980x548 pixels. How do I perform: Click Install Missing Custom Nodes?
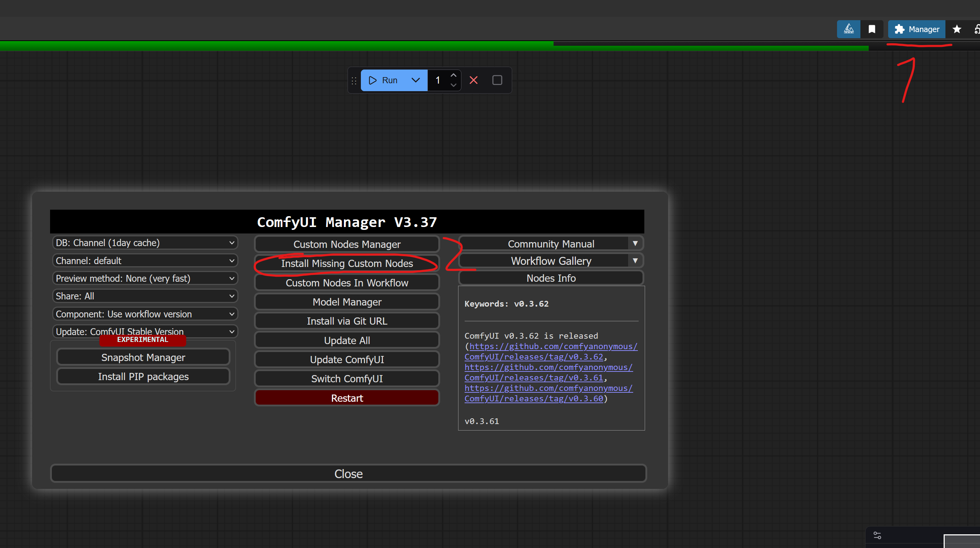coord(347,263)
